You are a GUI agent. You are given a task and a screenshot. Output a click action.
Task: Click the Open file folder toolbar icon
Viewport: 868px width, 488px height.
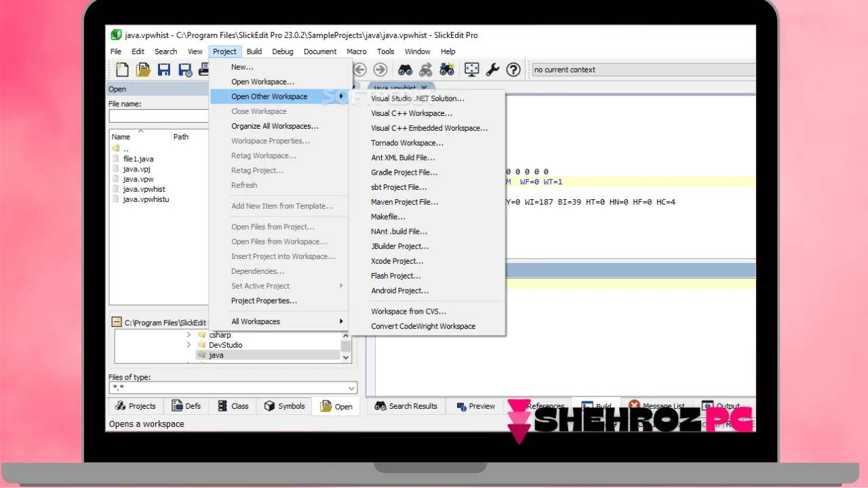[143, 69]
